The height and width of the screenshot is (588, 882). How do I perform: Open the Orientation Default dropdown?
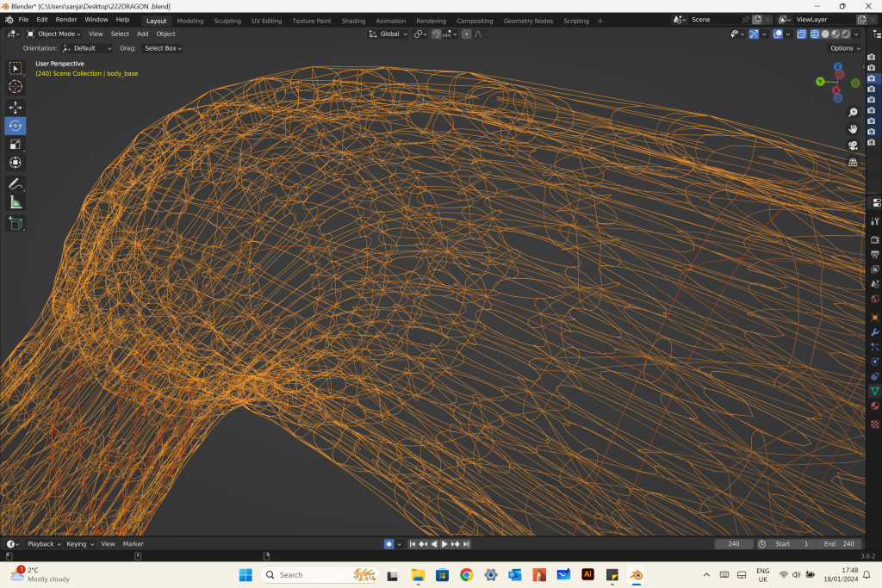coord(87,48)
